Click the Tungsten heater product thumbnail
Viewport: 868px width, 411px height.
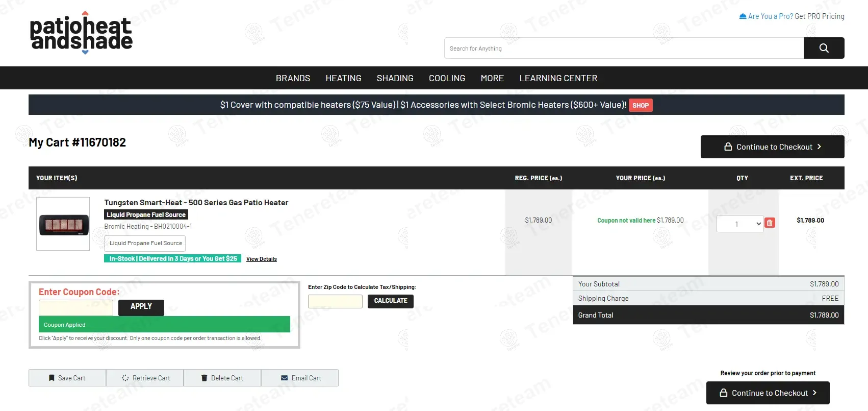pyautogui.click(x=63, y=224)
